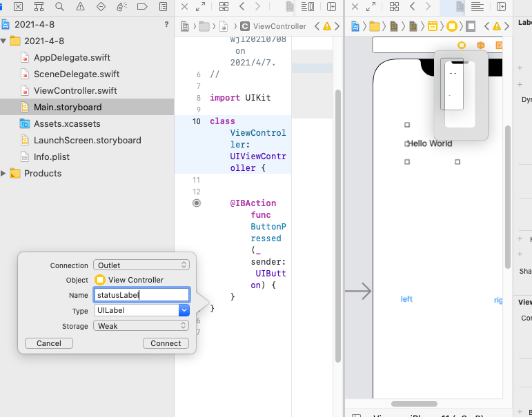Click warning icon in ViewController jump bar
The image size is (532, 417).
pos(327,26)
